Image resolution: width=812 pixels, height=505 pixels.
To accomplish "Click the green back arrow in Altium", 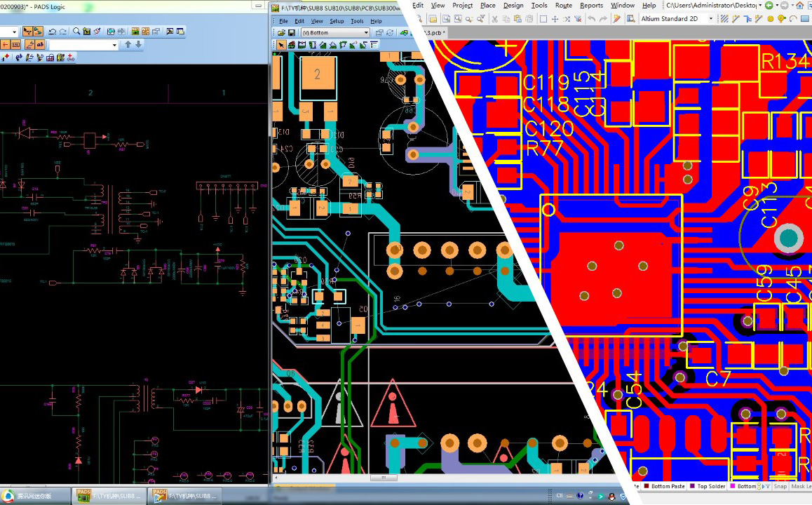I will (769, 6).
